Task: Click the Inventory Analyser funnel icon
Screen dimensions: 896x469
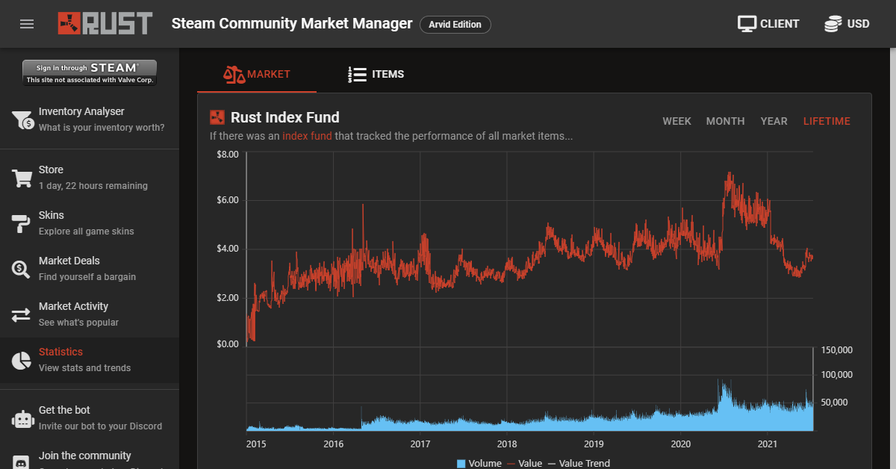Action: pos(23,120)
